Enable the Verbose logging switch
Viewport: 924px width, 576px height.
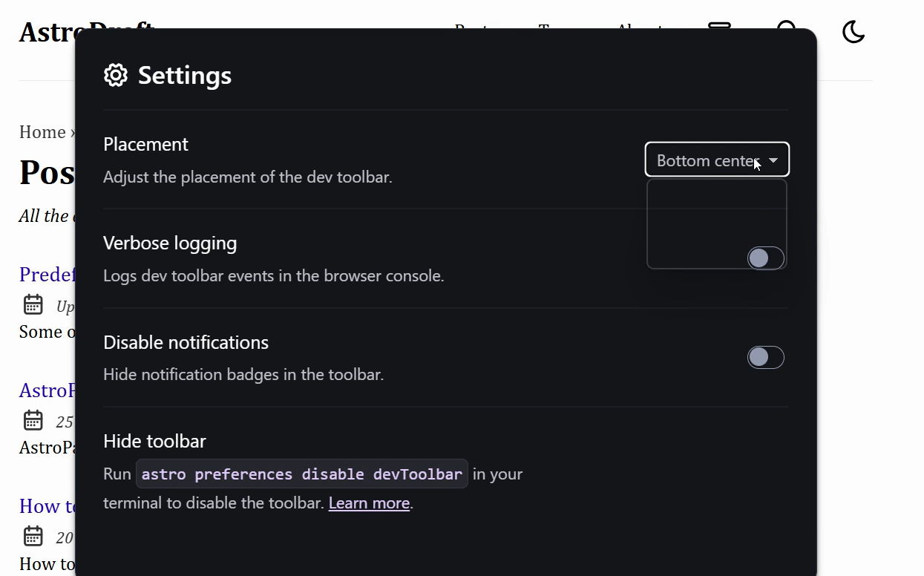point(765,258)
